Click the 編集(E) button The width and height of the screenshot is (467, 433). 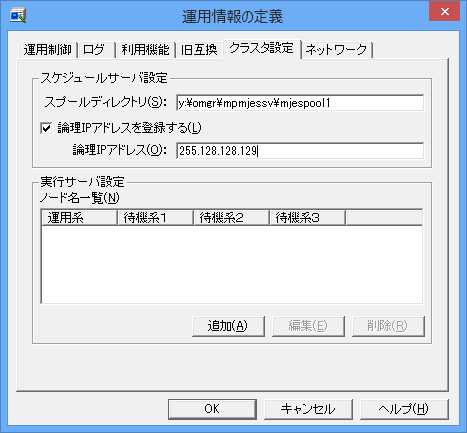pos(308,326)
